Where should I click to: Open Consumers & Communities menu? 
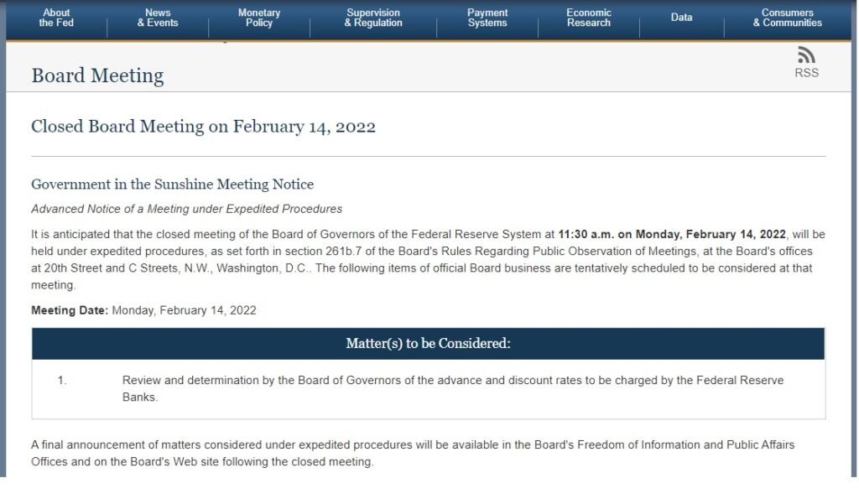[x=787, y=18]
